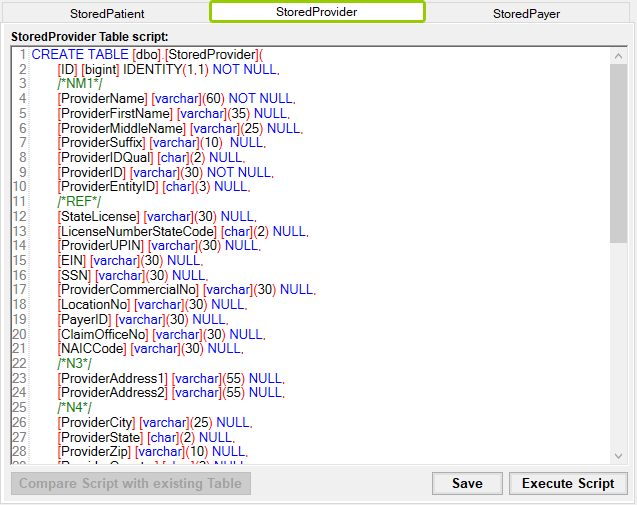Click the [ProviderState] line
Screen dimensions: 637x505
tap(146, 438)
